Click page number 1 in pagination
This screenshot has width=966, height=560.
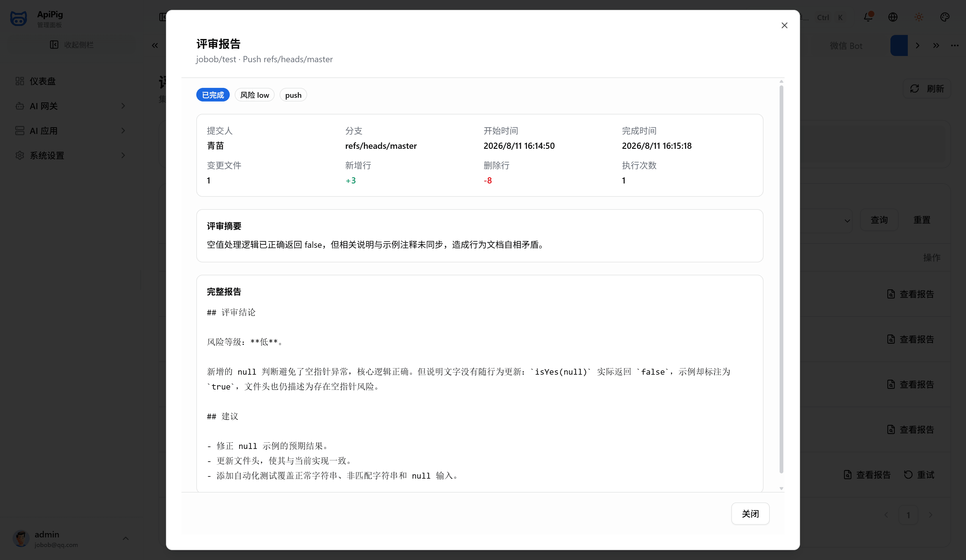tap(908, 515)
